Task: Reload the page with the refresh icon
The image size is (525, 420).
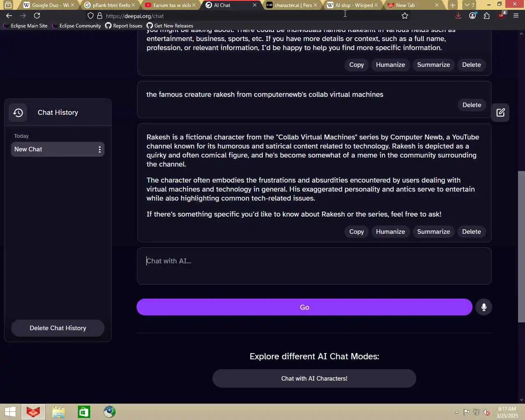Action: pos(37,16)
